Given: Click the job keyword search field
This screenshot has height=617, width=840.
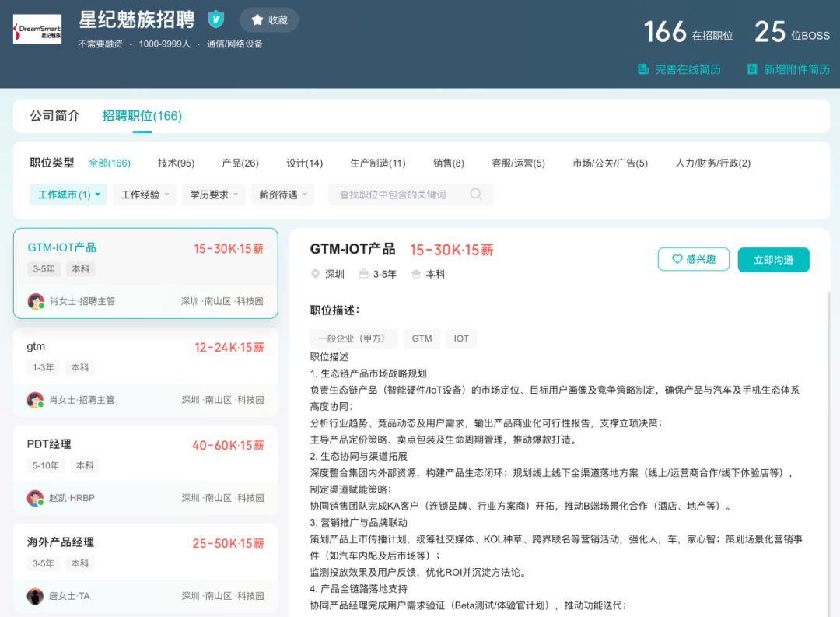Looking at the screenshot, I should coord(401,195).
